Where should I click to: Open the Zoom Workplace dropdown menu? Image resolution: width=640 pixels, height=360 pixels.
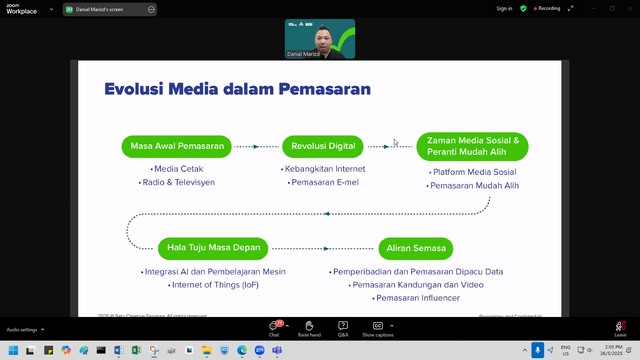click(x=51, y=9)
